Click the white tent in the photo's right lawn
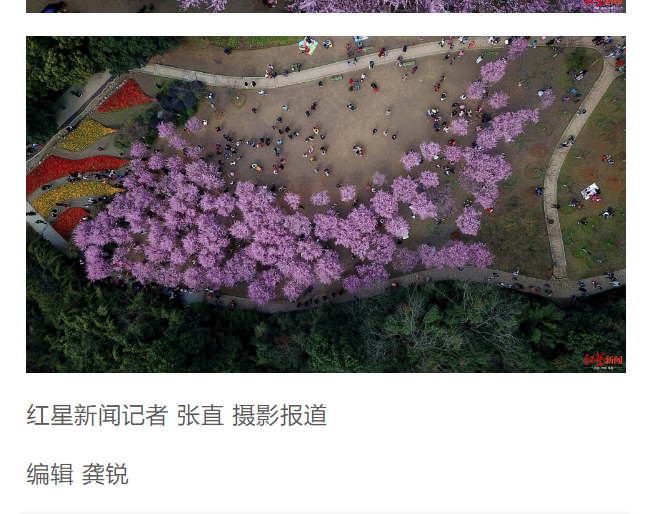 590,190
